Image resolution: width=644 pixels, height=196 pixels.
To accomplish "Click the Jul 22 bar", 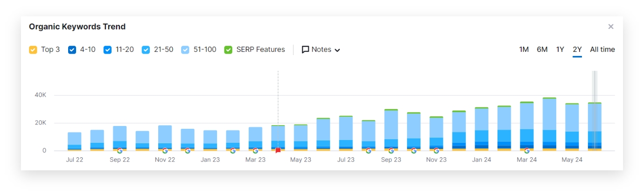I will (x=75, y=141).
